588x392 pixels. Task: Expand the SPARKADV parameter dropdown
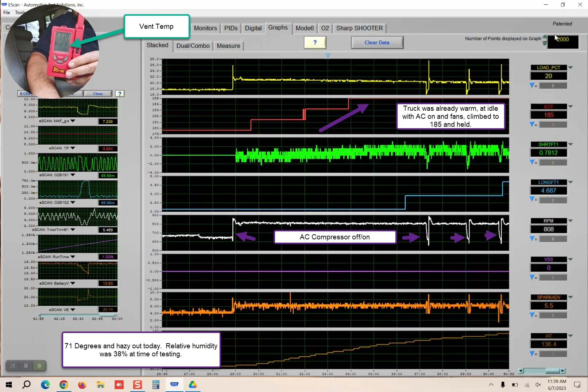click(x=570, y=297)
